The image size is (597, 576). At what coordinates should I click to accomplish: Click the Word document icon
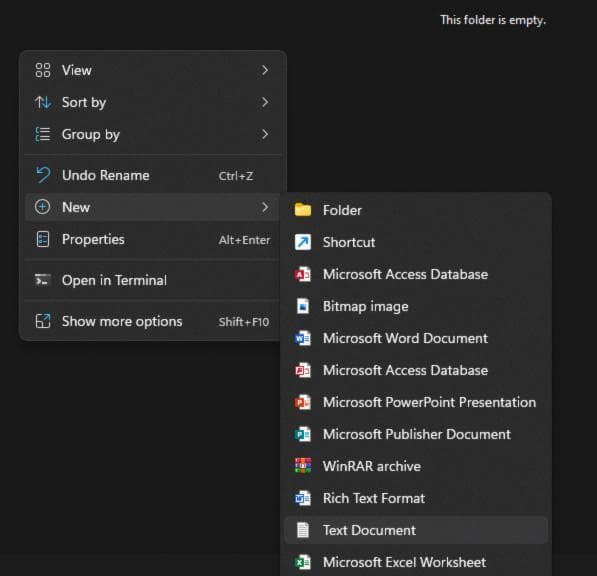[x=303, y=338]
